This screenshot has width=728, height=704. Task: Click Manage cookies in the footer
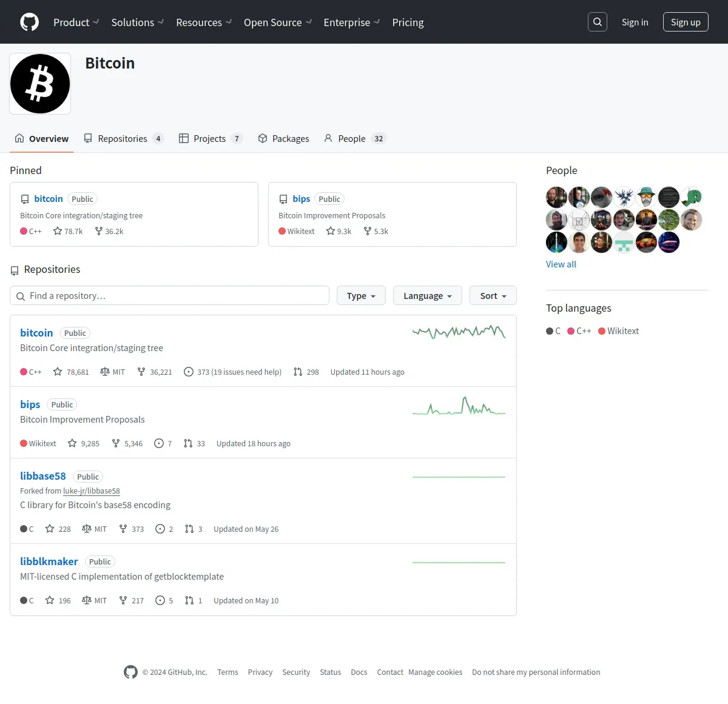pos(435,672)
